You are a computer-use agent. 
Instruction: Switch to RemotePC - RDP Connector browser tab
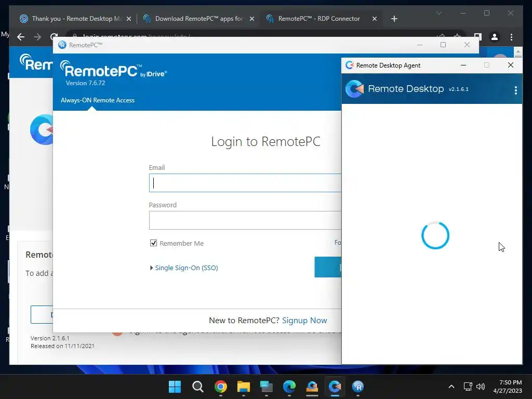(x=319, y=19)
